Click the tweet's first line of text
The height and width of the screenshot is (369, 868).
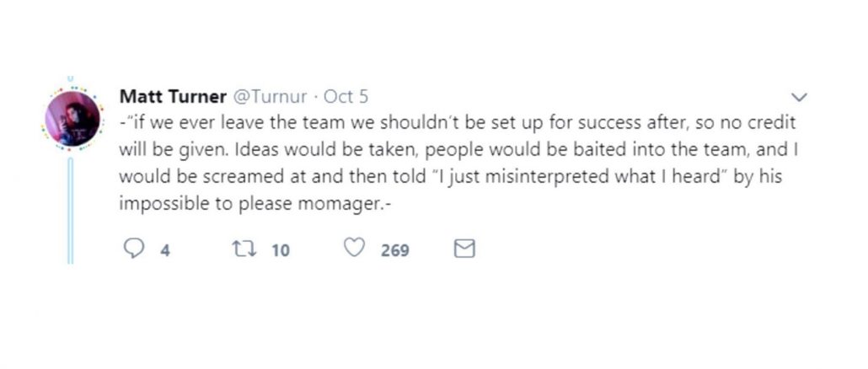click(x=455, y=122)
